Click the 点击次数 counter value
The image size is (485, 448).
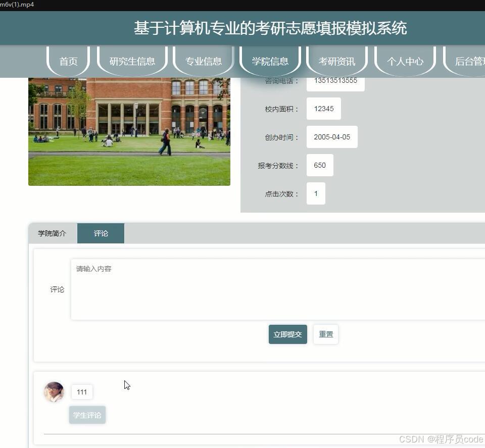(316, 193)
